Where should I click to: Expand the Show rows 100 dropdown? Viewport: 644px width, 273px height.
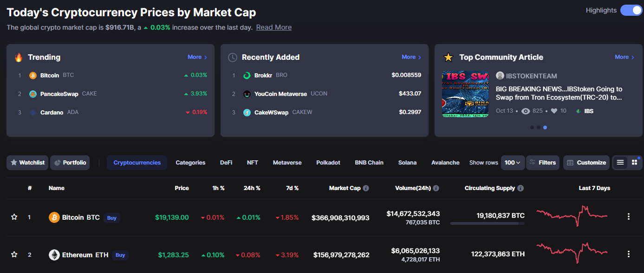[513, 163]
